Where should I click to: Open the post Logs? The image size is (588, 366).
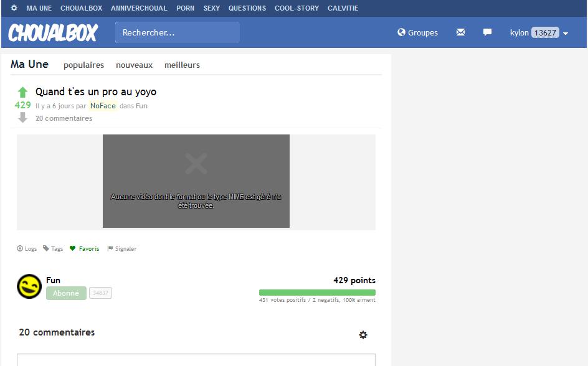[x=27, y=248]
